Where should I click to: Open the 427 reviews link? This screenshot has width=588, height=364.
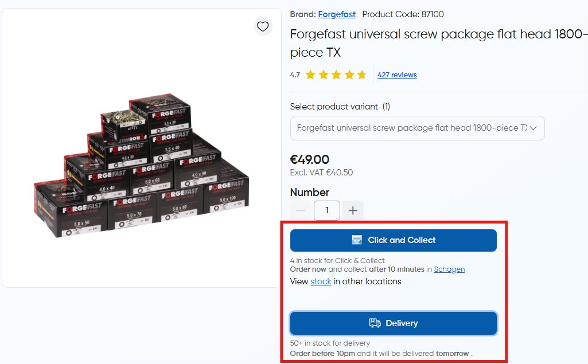397,75
